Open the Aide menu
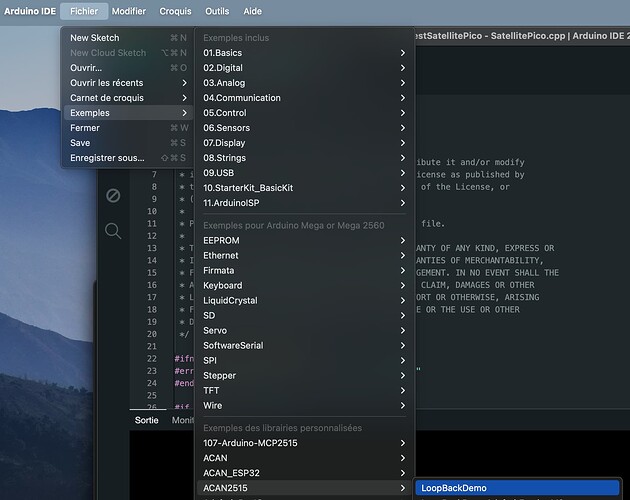 pos(252,11)
